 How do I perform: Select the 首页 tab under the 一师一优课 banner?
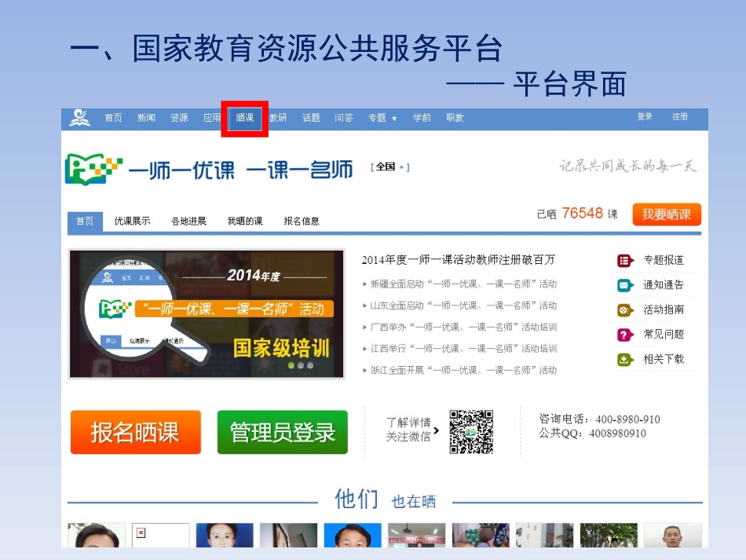click(x=85, y=221)
